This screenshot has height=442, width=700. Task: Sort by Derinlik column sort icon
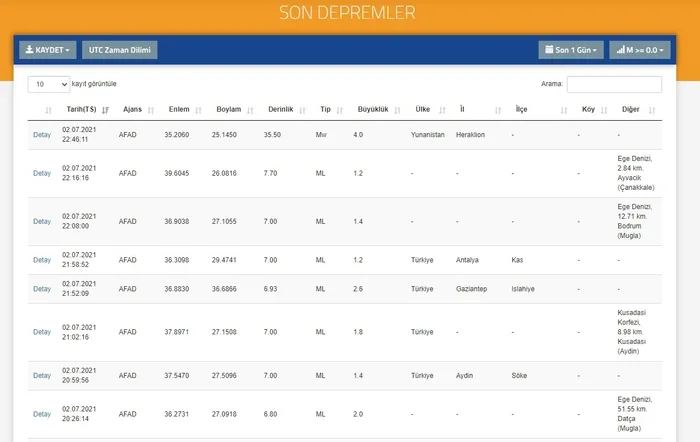tap(302, 110)
